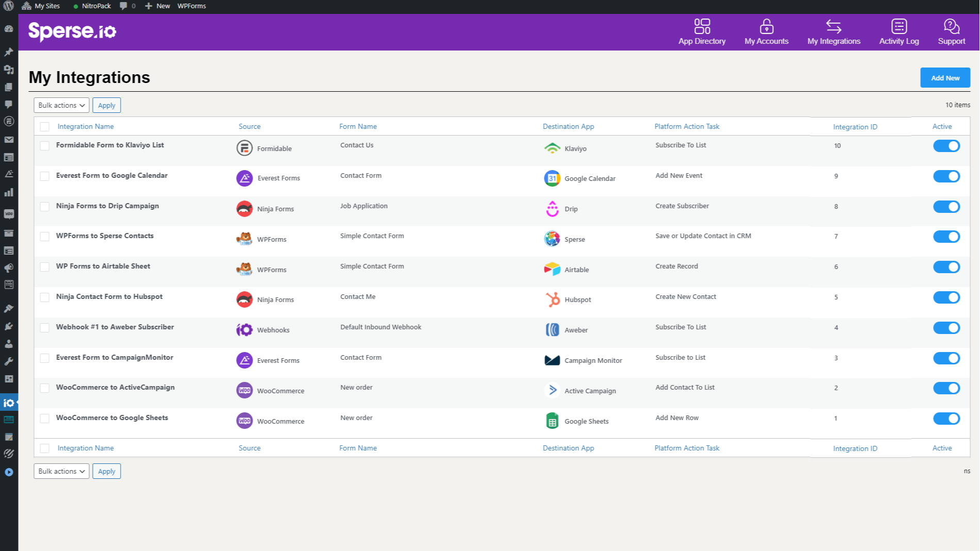Disable the Formidable Form to Klaviyo List integration
980x551 pixels.
point(946,146)
